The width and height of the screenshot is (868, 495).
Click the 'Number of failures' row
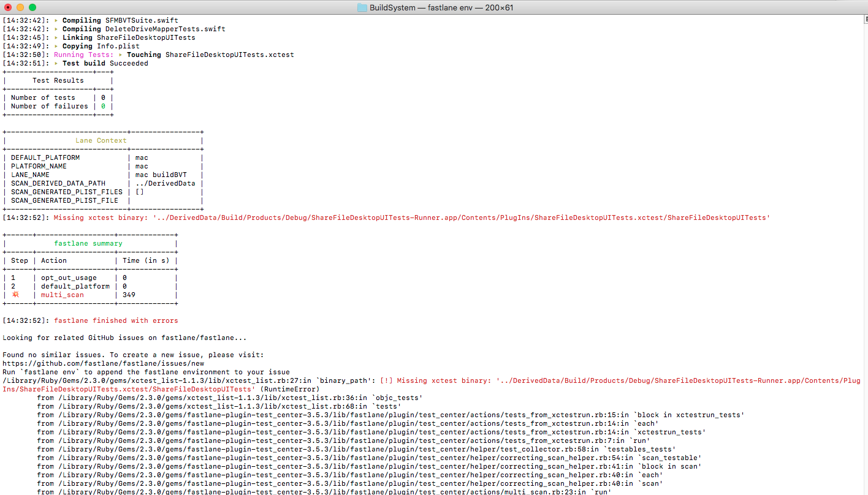(x=58, y=106)
